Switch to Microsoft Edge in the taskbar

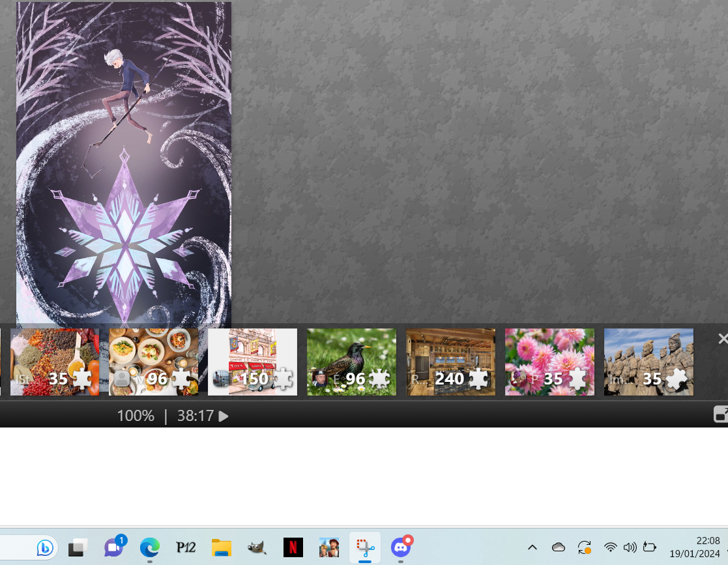tap(149, 548)
